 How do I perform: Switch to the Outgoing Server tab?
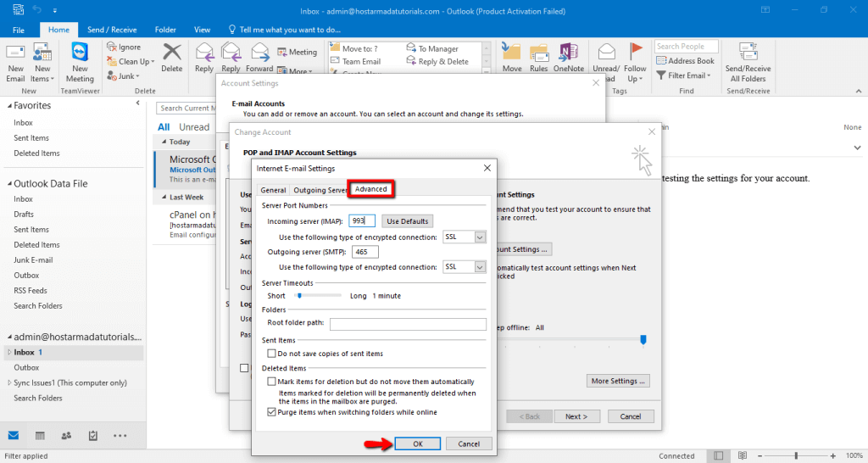[x=320, y=190]
